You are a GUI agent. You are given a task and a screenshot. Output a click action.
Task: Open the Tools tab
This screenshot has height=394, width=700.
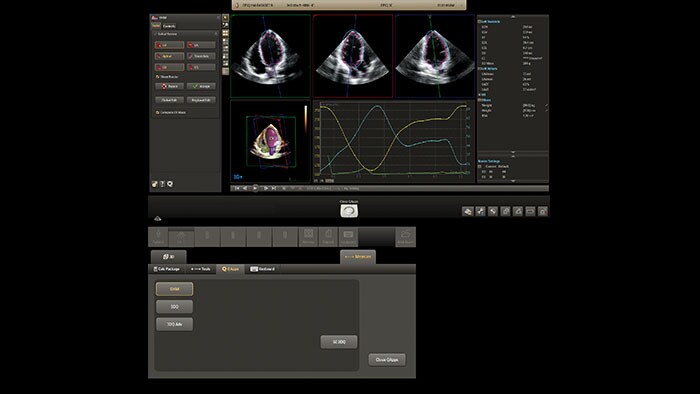200,269
